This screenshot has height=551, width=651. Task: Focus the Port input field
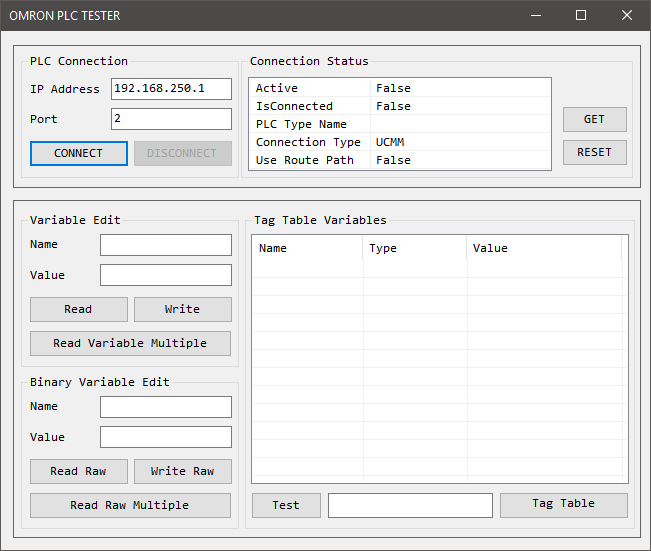(x=171, y=119)
